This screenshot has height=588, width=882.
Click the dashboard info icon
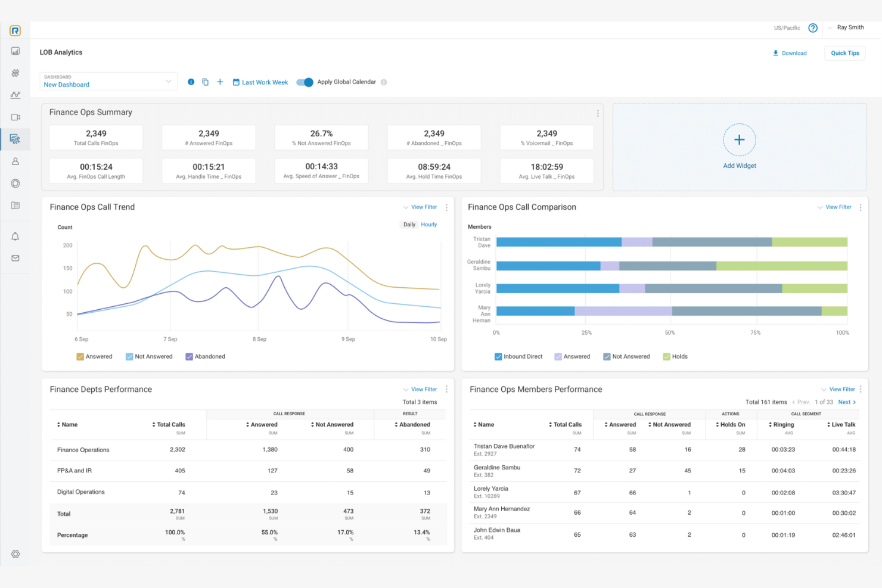191,82
